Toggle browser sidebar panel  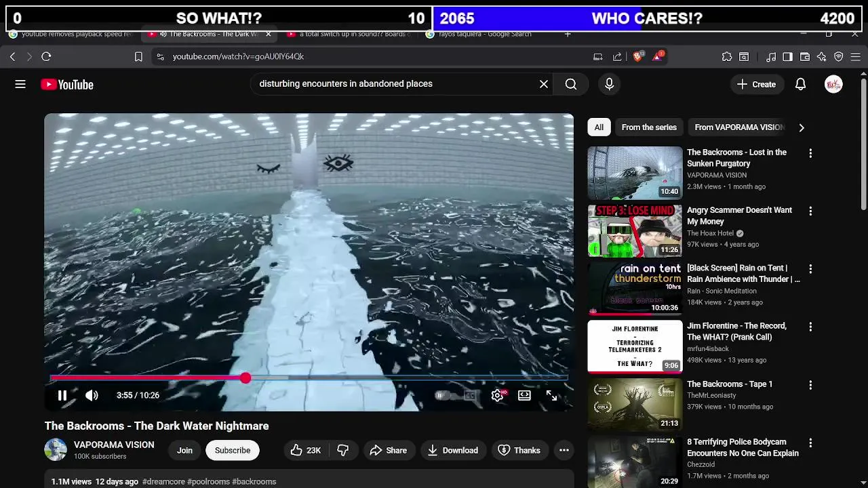[787, 57]
